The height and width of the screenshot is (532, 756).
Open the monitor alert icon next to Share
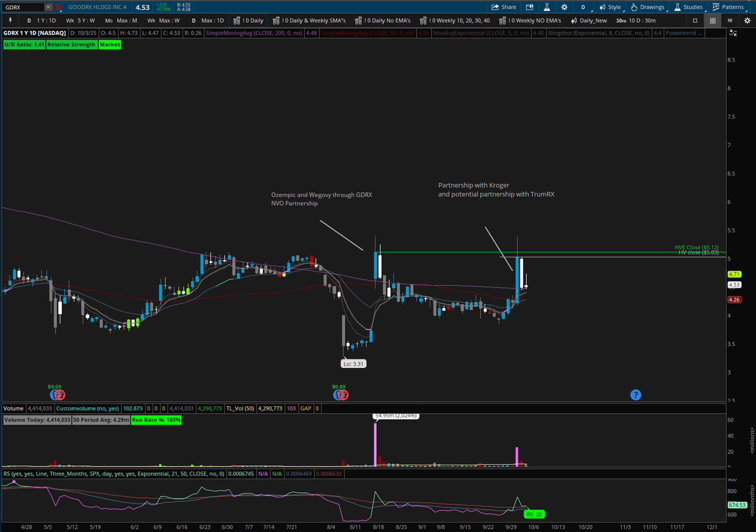[x=529, y=7]
